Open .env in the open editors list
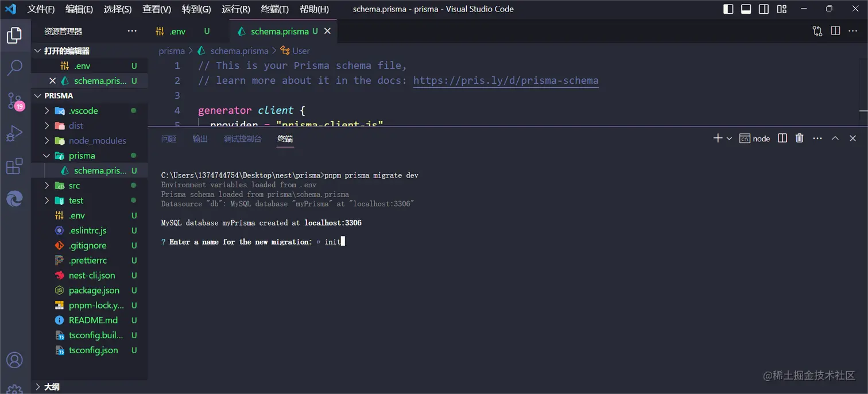 89,66
